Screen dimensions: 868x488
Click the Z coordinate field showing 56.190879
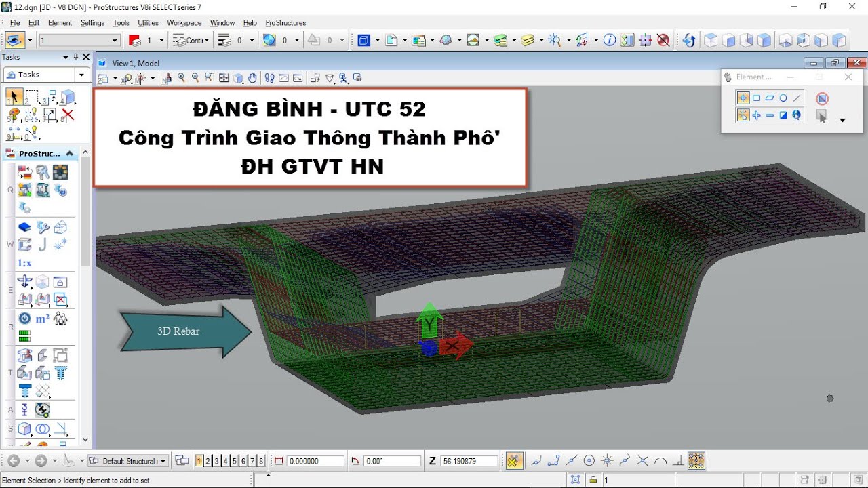pos(469,461)
